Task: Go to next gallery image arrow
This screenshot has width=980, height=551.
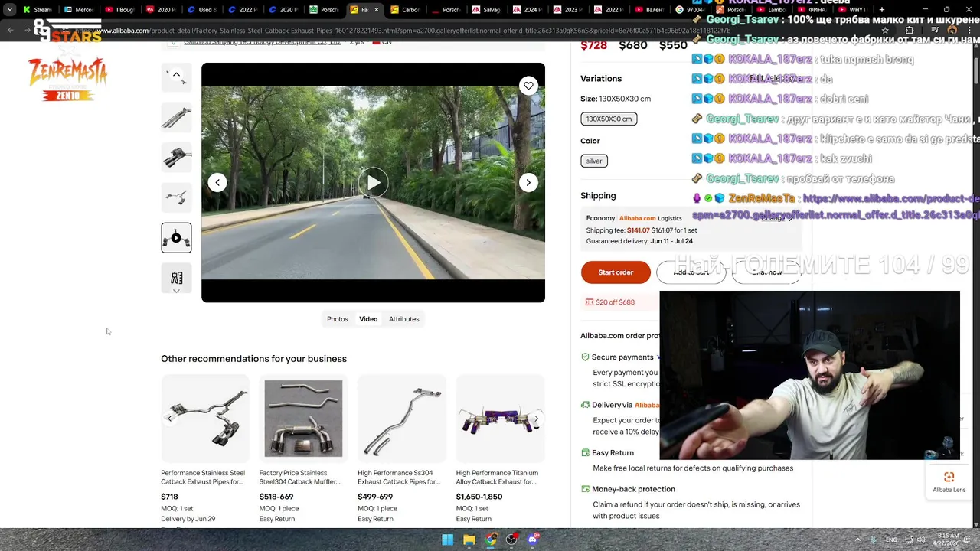Action: (x=528, y=182)
